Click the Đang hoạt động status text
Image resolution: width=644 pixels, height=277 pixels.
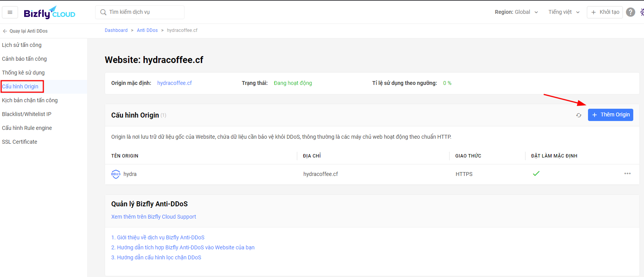[293, 83]
